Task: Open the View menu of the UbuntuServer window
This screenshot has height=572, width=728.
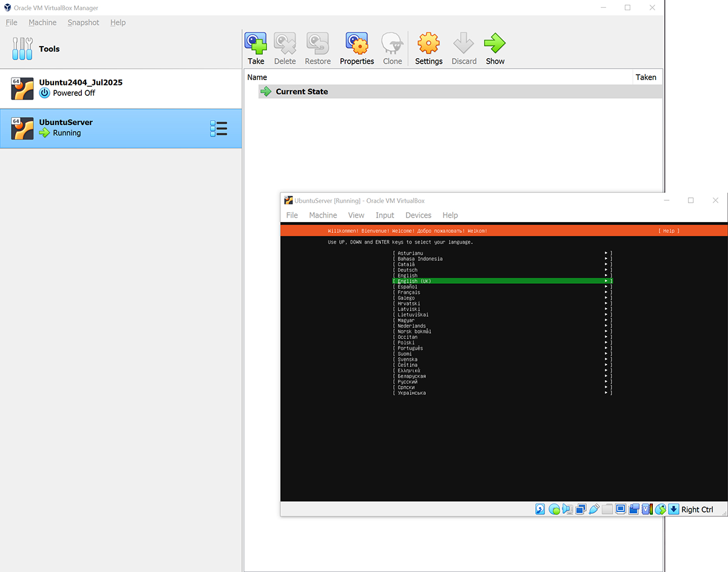Action: coord(356,215)
